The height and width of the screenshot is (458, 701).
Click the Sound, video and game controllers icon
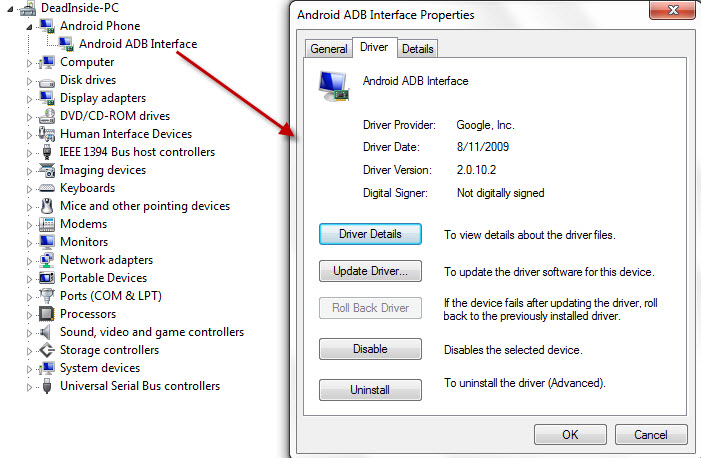click(46, 332)
